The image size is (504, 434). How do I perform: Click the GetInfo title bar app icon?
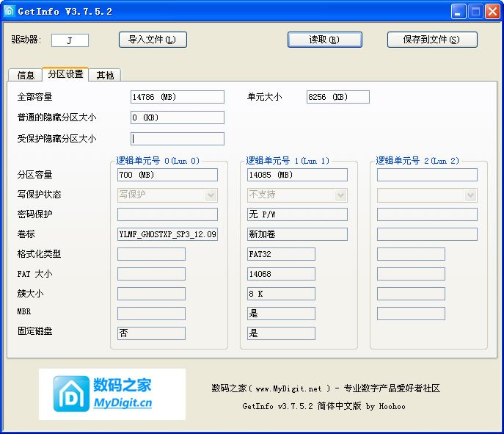coord(10,11)
